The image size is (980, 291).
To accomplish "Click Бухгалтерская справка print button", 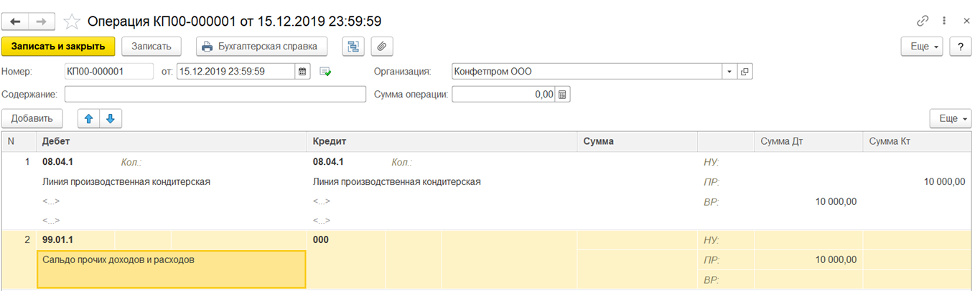I will coord(261,47).
